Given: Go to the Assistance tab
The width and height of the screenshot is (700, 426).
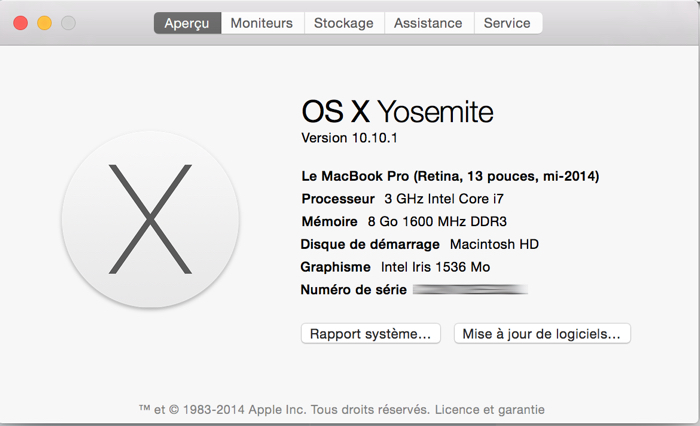Looking at the screenshot, I should 428,23.
